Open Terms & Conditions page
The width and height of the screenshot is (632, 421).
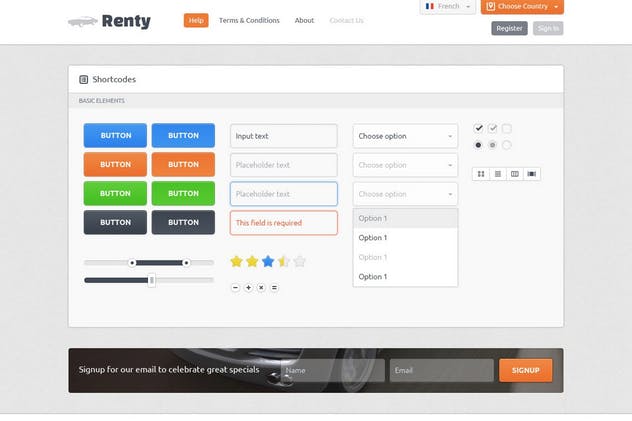(x=249, y=21)
